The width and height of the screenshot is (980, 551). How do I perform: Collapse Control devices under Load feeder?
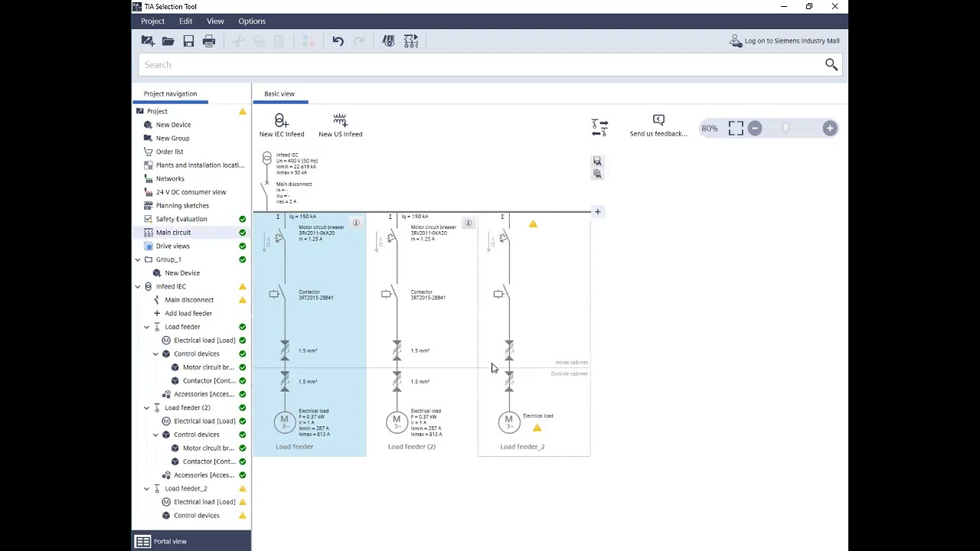click(155, 354)
